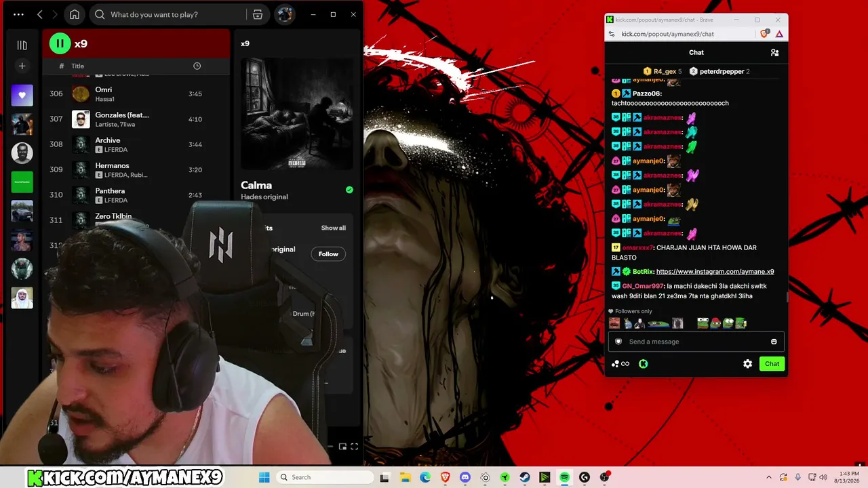868x488 pixels.
Task: Play the track Gonzales (feat....
Action: [x=122, y=115]
